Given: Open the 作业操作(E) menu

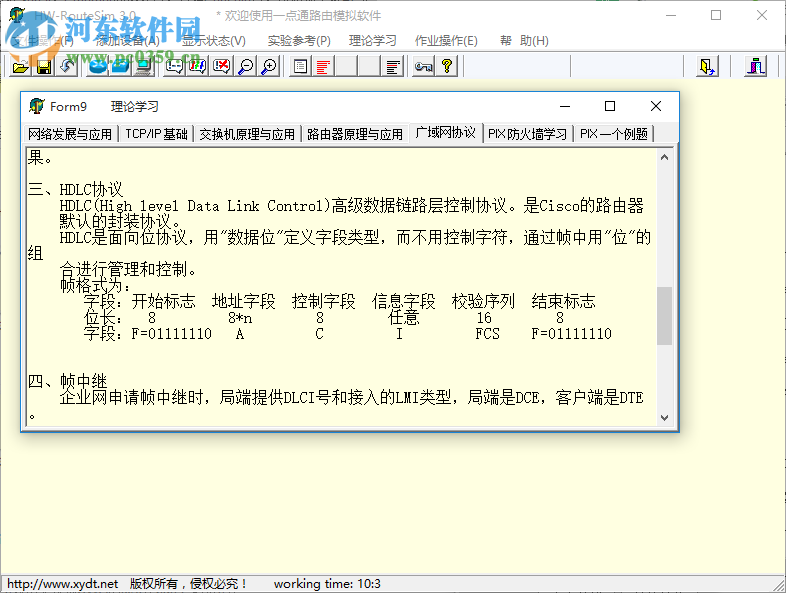Looking at the screenshot, I should coord(446,41).
